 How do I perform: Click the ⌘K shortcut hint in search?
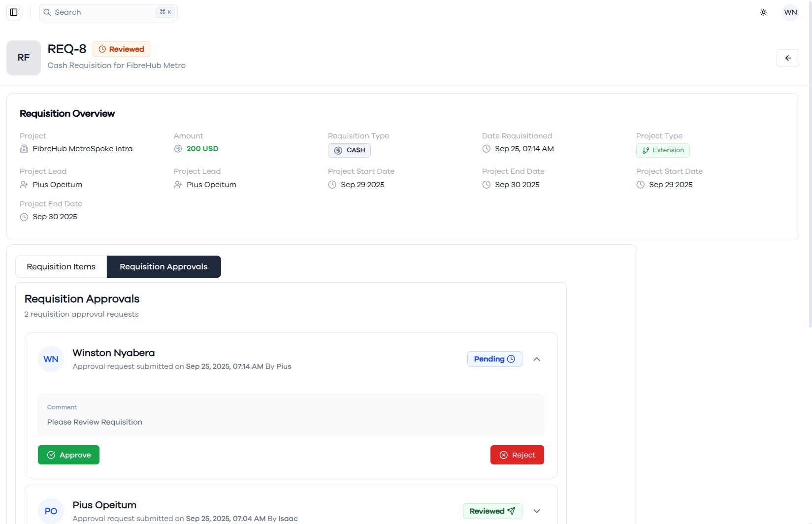coord(165,12)
